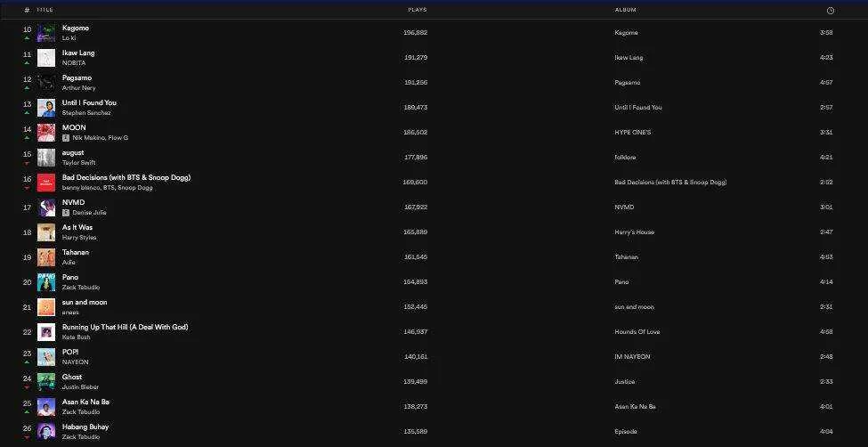Click the 196,882 plays count for Kagome
Screen dimensions: 868x447
pos(415,33)
